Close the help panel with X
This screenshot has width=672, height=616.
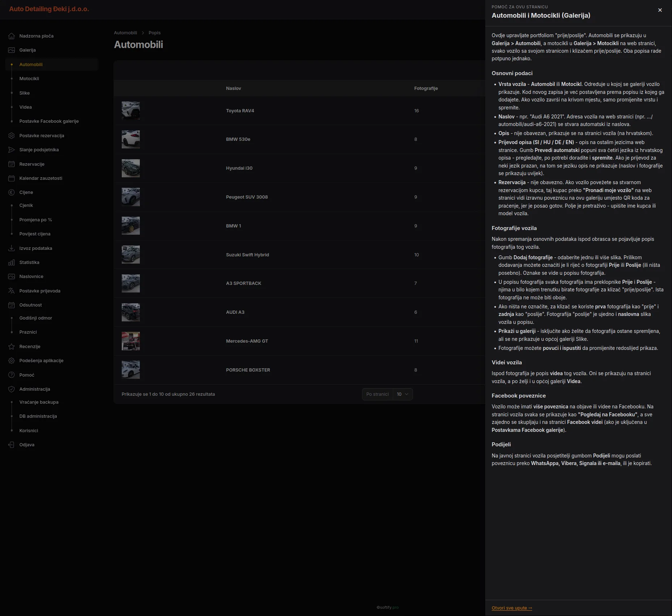tap(660, 10)
